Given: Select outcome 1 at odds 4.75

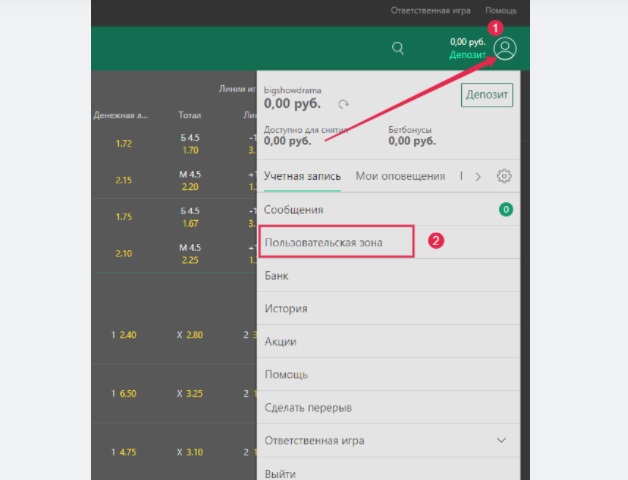Looking at the screenshot, I should point(123,452).
